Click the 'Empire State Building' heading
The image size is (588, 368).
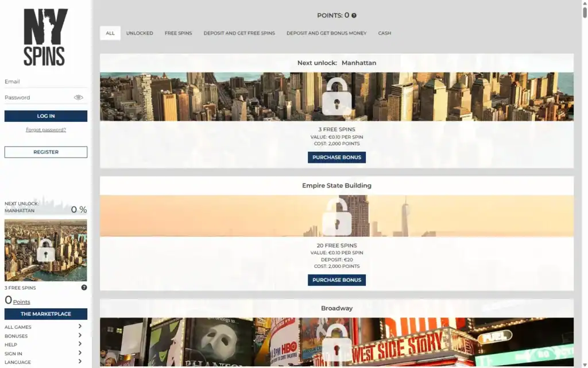coord(336,186)
